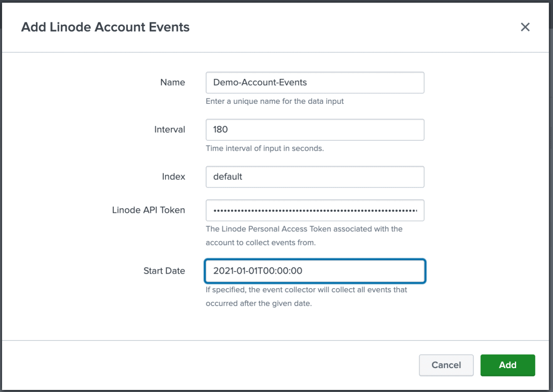
Task: Click the dialog title Add Linode Account Events
Action: pos(106,27)
